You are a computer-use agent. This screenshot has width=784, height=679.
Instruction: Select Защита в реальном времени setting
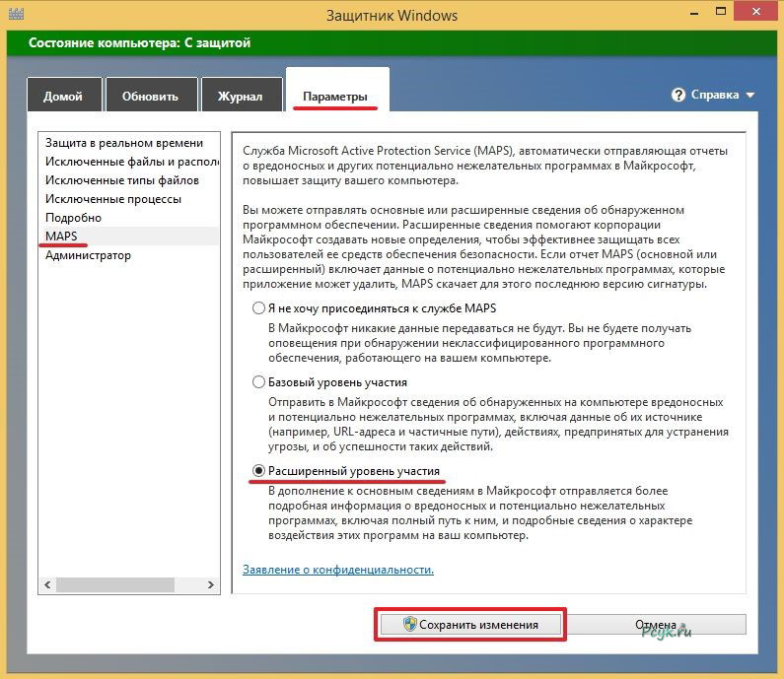[x=128, y=143]
